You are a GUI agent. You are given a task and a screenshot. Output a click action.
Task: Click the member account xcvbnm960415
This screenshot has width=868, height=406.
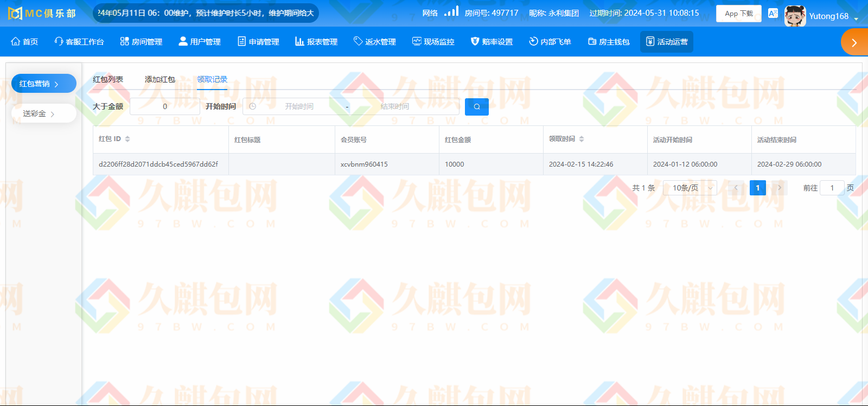click(x=364, y=164)
